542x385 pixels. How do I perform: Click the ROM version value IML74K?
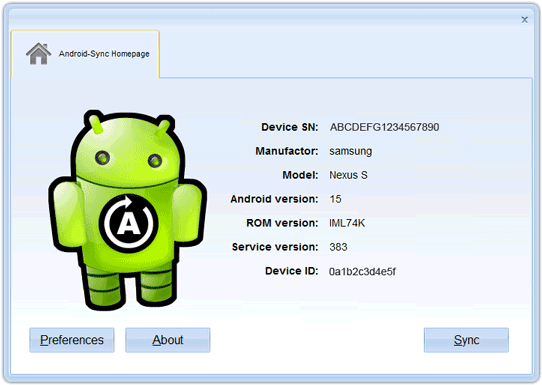[x=347, y=223]
